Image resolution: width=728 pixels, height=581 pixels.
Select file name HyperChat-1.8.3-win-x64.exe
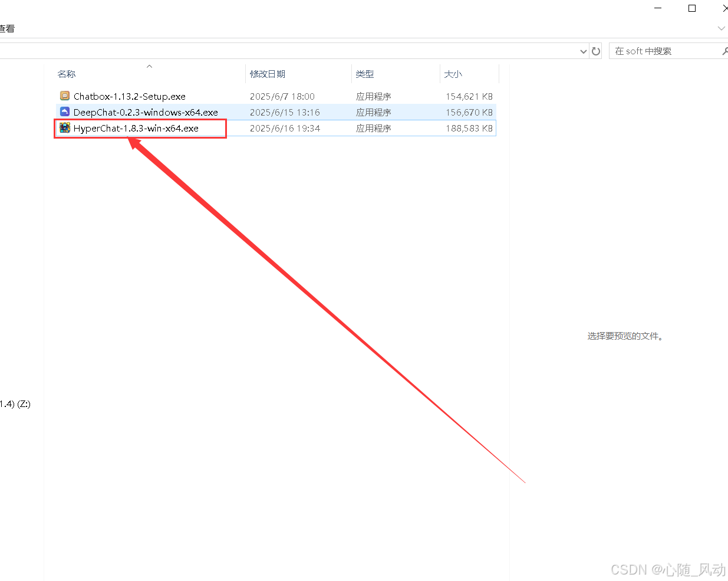tap(136, 128)
